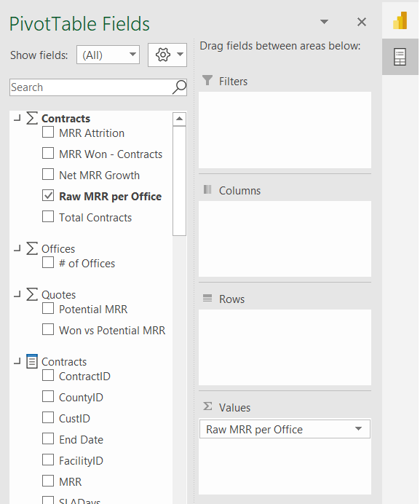Select the PivotTable Fields pane icon

pos(400,57)
